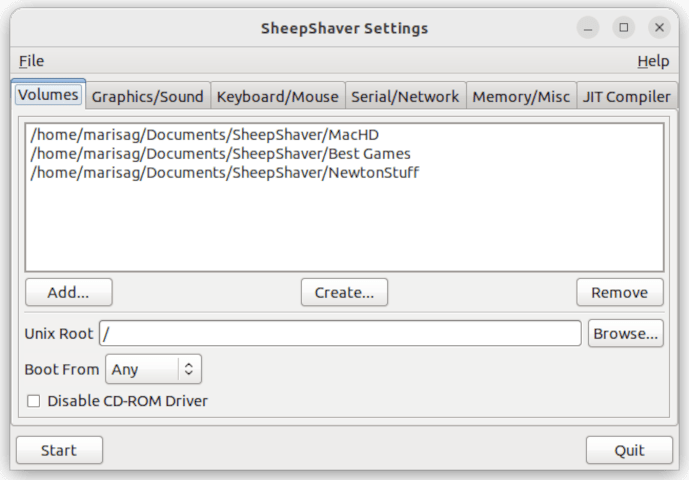Screen dimensions: 689x480
Task: Start SheepShaver emulator
Action: click(x=59, y=450)
